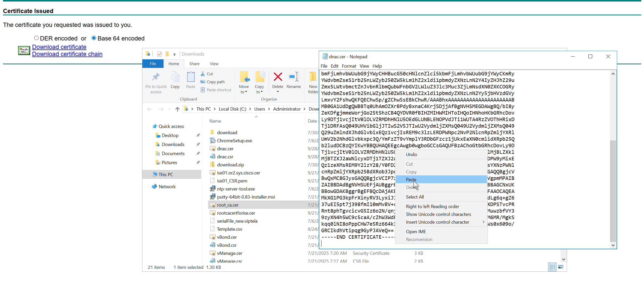Click the Download certificate chain link
Screen dimensions: 644x295
pyautogui.click(x=67, y=54)
